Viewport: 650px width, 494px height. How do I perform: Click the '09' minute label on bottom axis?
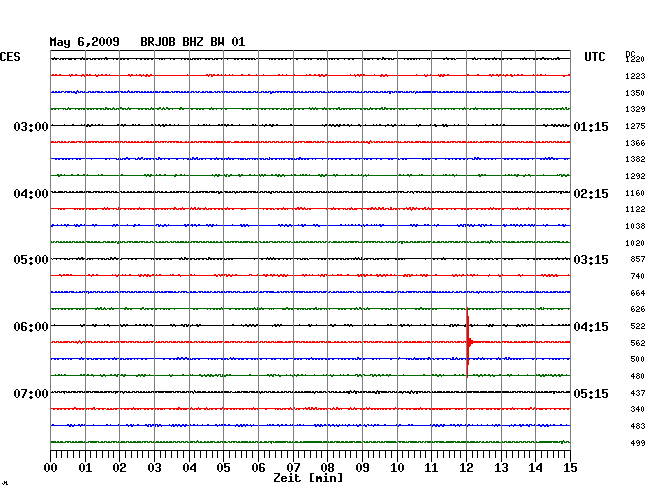[x=362, y=468]
